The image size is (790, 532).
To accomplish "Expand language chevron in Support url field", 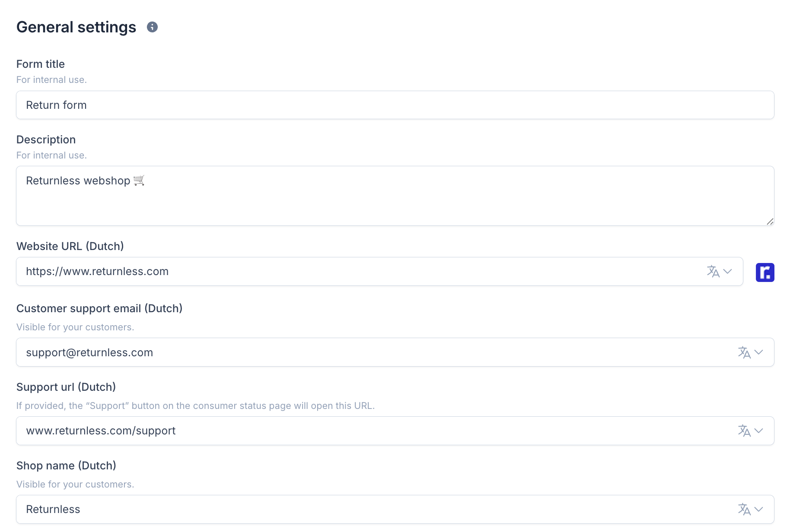I will point(759,431).
